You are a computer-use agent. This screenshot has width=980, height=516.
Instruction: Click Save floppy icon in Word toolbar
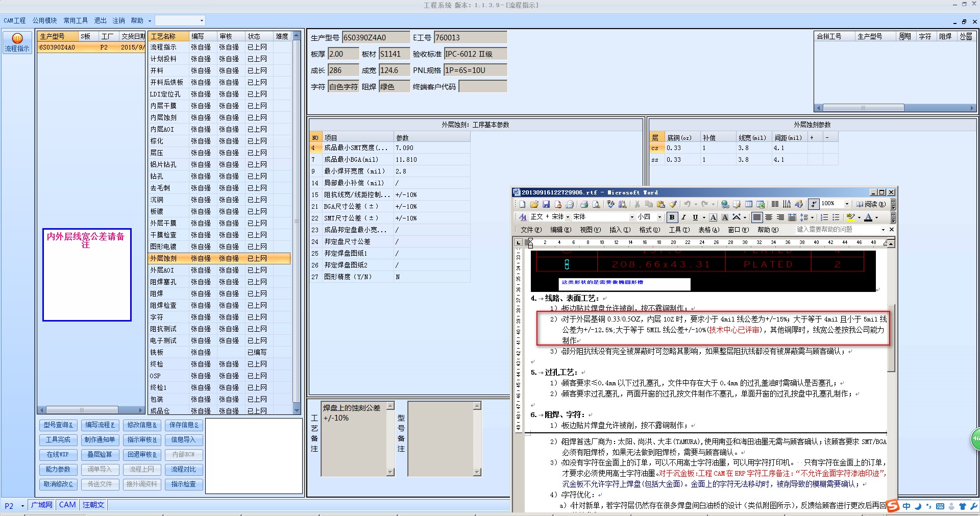[x=546, y=204]
